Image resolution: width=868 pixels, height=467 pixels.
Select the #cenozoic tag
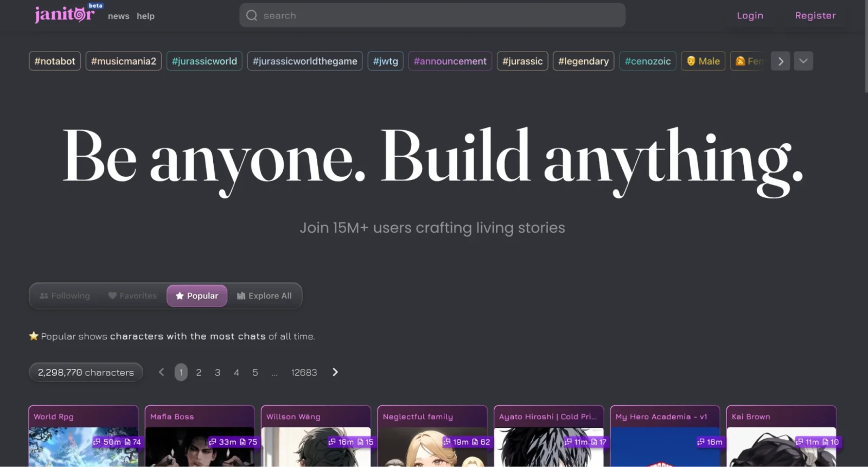click(648, 61)
